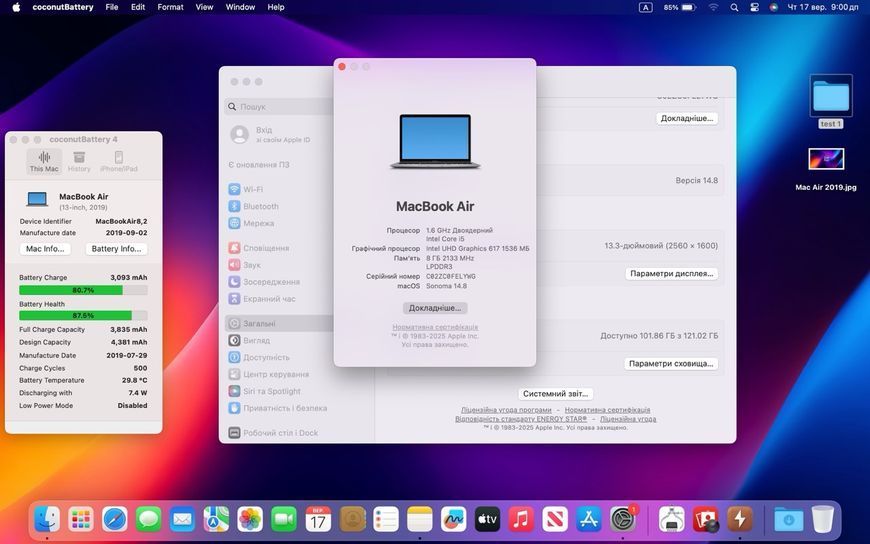
Task: Open the File menu
Action: [x=112, y=7]
